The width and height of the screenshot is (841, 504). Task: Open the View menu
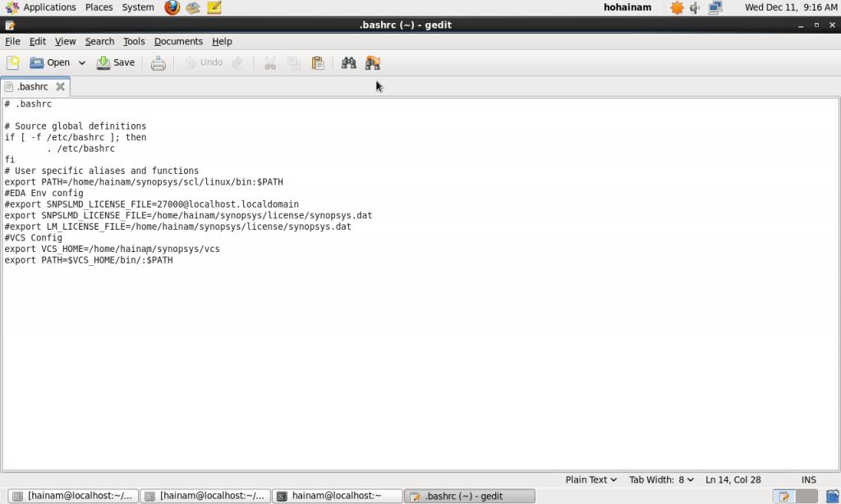[65, 41]
